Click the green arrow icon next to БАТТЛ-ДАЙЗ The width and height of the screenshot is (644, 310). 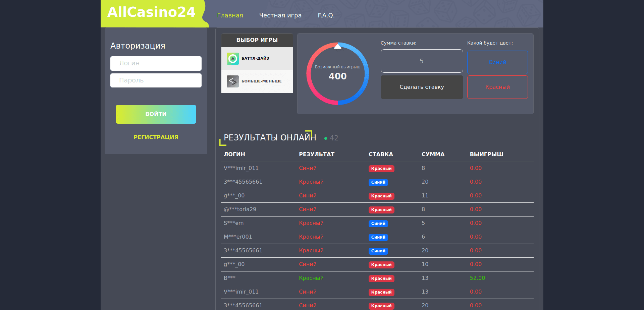(232, 58)
